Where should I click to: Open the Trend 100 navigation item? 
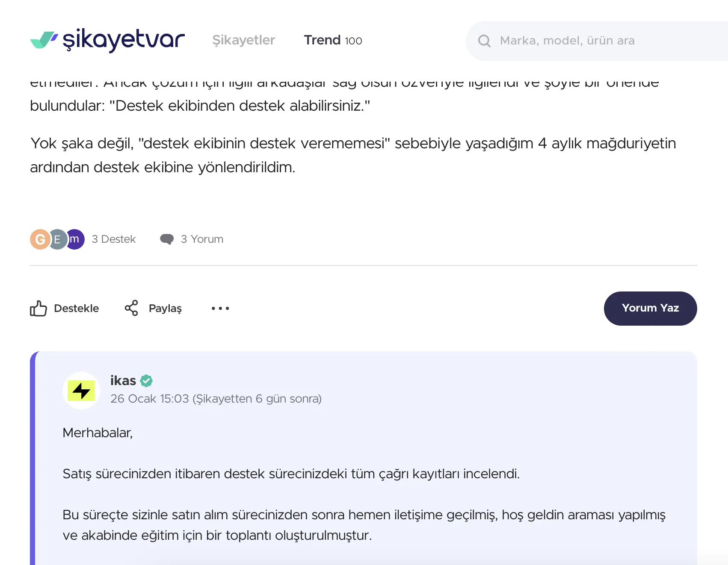pyautogui.click(x=333, y=40)
